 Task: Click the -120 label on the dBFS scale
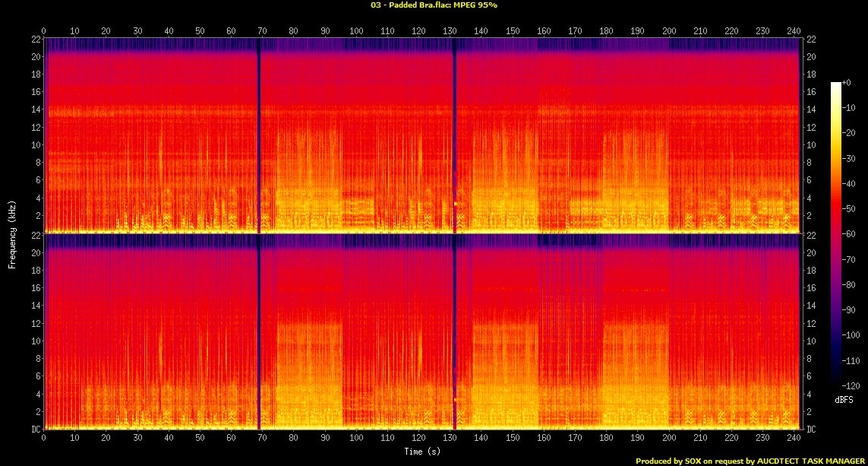click(x=854, y=387)
